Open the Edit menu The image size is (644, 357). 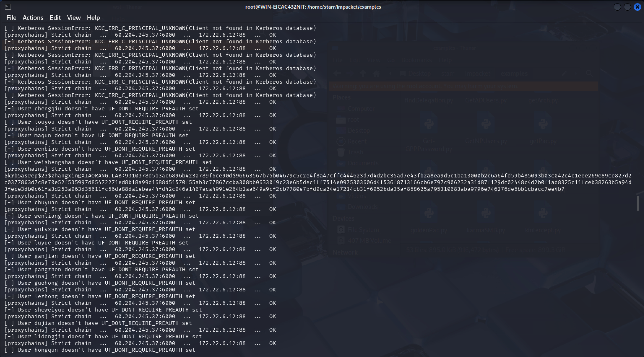[x=55, y=18]
